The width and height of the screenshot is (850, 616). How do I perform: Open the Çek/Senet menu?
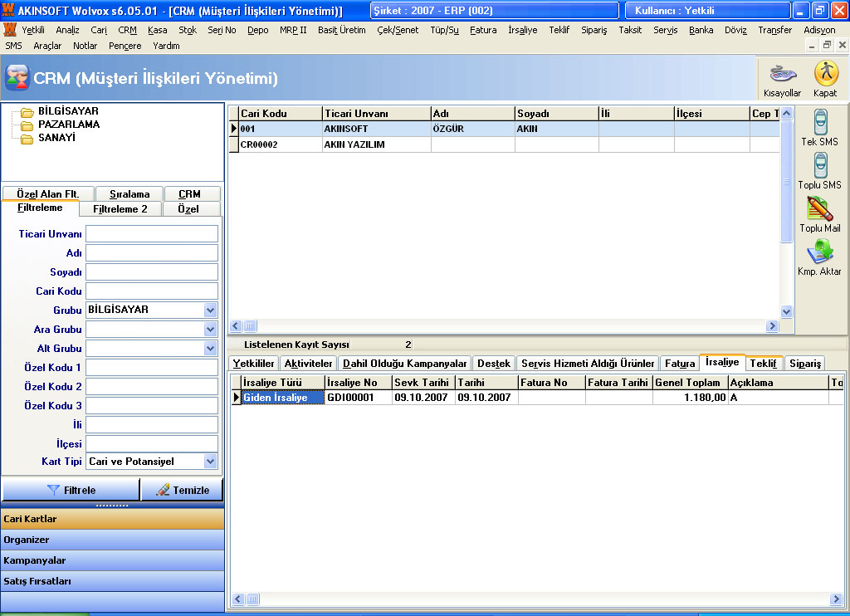[398, 31]
